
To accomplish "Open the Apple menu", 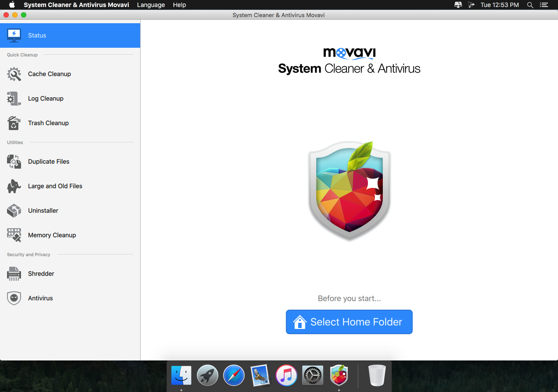I will (x=12, y=5).
